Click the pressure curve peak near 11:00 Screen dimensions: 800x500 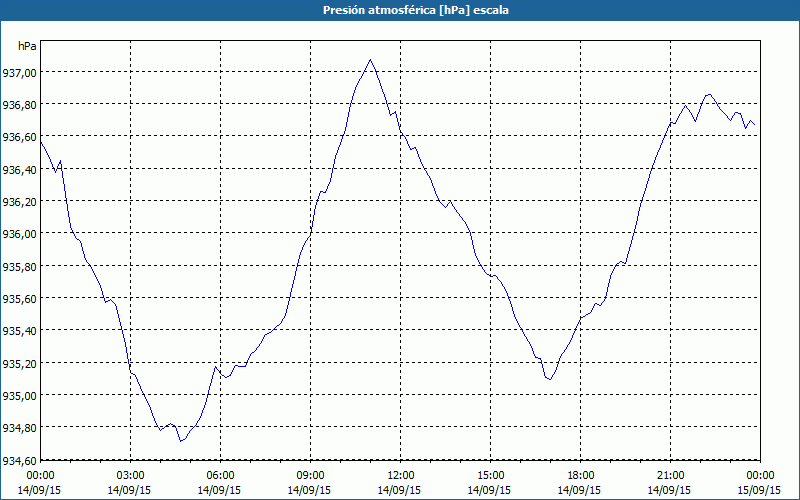pyautogui.click(x=370, y=60)
